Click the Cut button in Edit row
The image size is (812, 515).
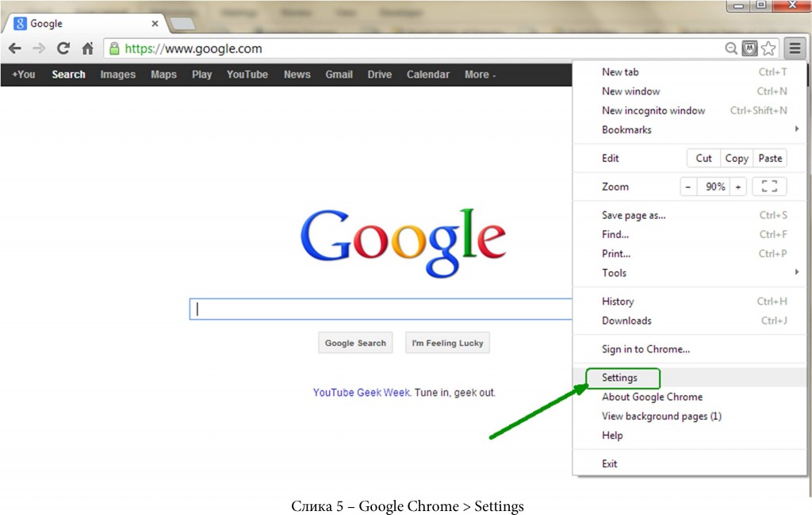(704, 158)
